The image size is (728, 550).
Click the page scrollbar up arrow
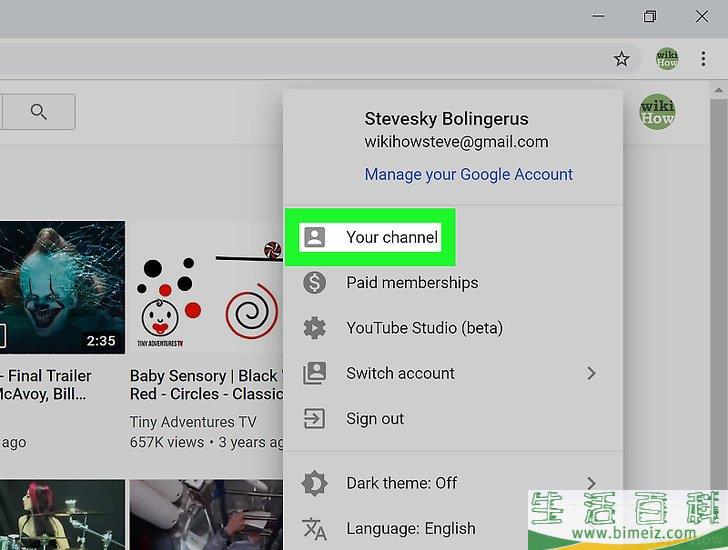pos(718,91)
